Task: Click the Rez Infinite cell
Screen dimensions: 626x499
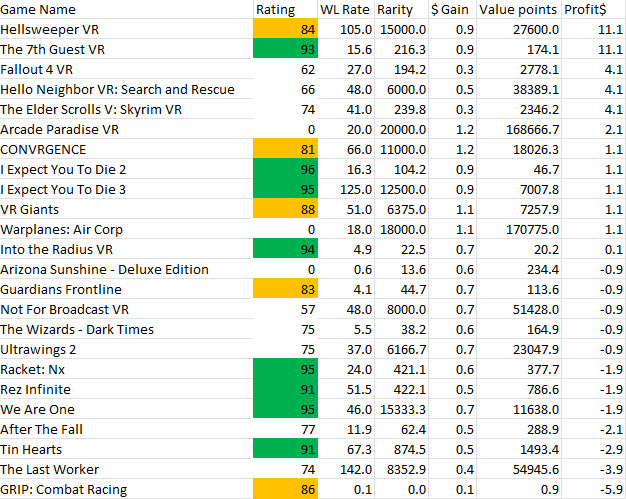Action: [126, 389]
